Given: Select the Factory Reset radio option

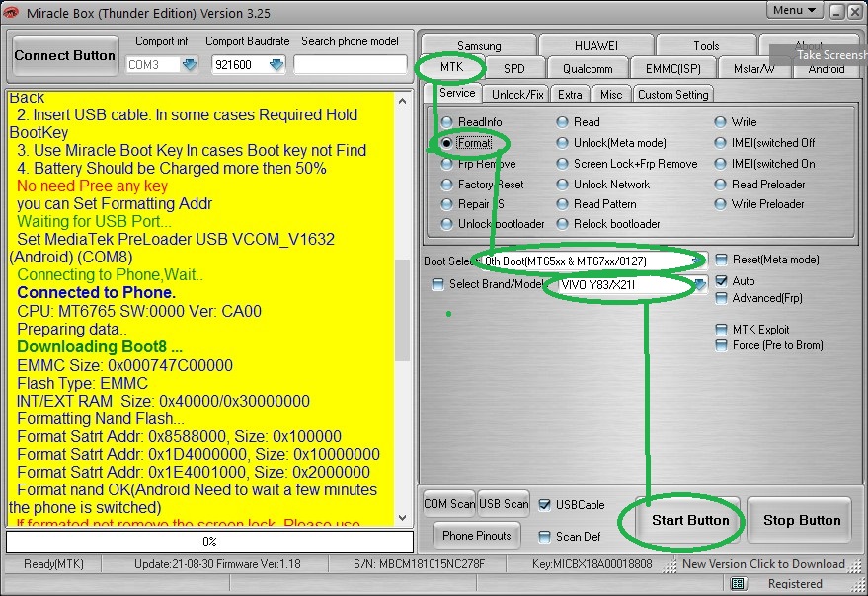Looking at the screenshot, I should click(x=446, y=185).
